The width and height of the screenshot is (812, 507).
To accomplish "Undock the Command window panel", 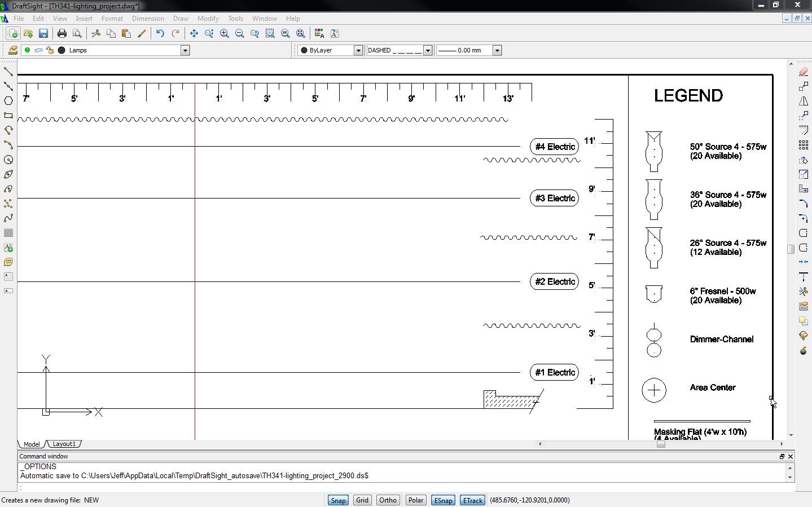I will click(x=782, y=456).
